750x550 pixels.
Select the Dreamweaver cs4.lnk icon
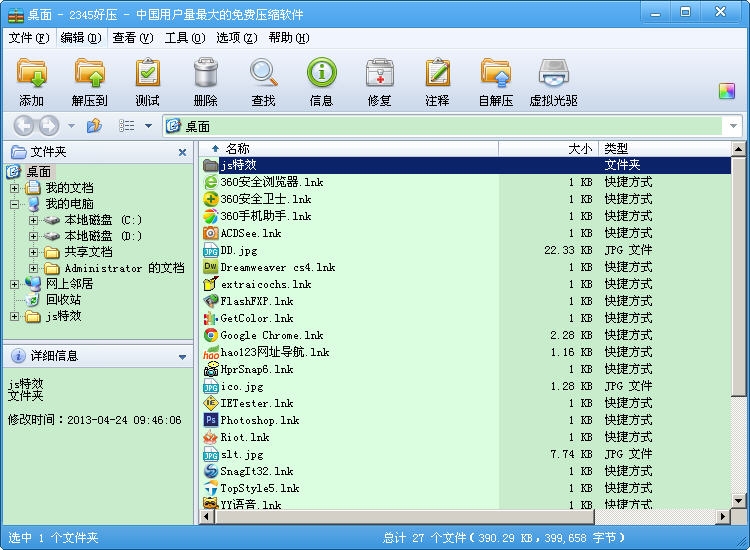(x=210, y=267)
